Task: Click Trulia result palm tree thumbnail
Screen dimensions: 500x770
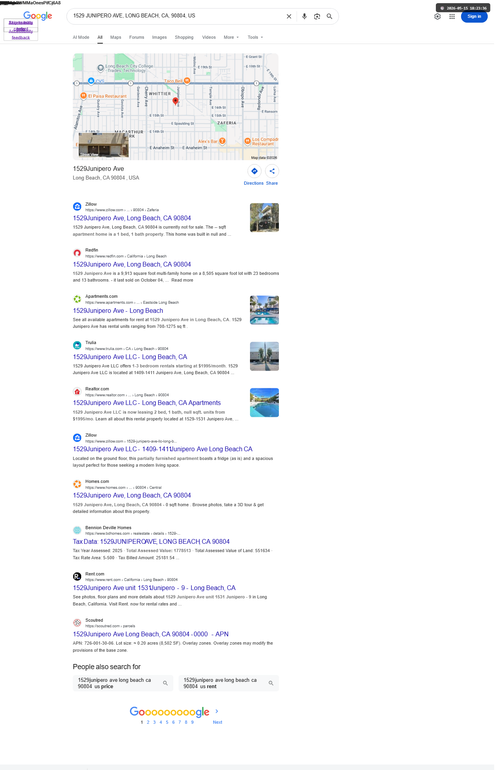Action: click(264, 356)
